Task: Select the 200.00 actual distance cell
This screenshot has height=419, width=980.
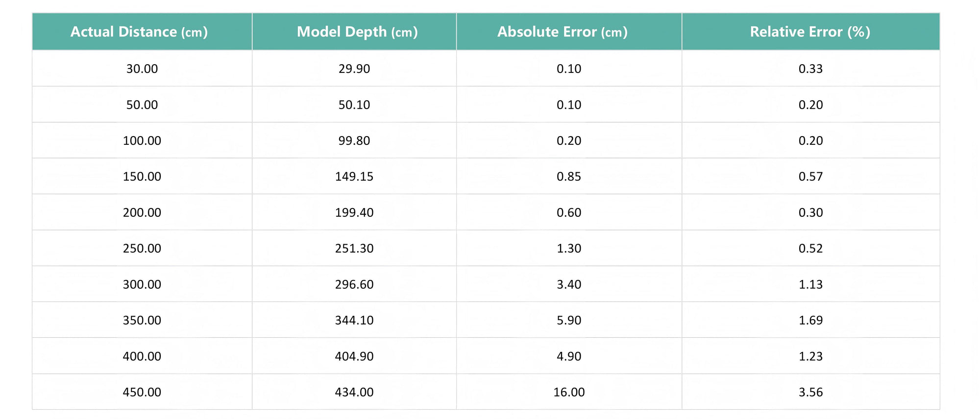Action: (x=142, y=212)
